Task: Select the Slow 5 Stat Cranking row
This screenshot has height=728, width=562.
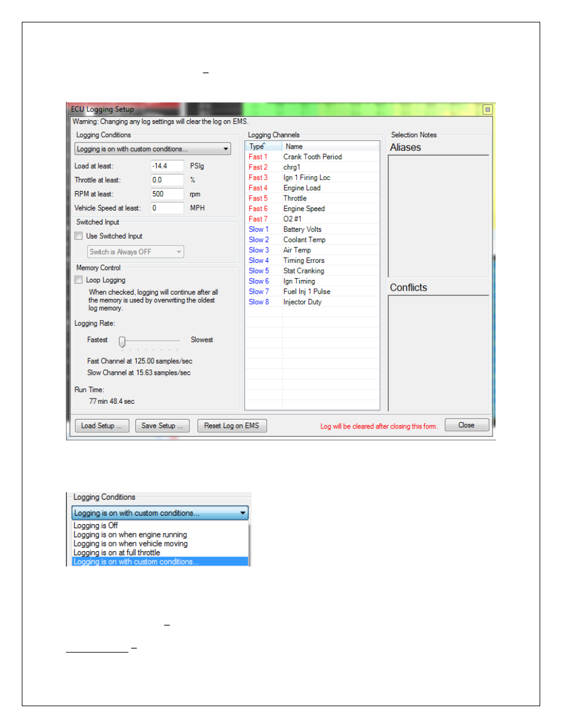Action: pyautogui.click(x=312, y=271)
